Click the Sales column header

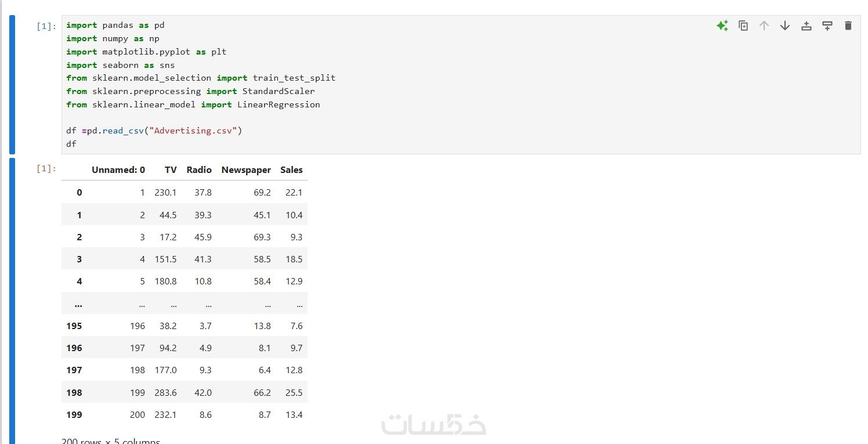click(x=291, y=170)
